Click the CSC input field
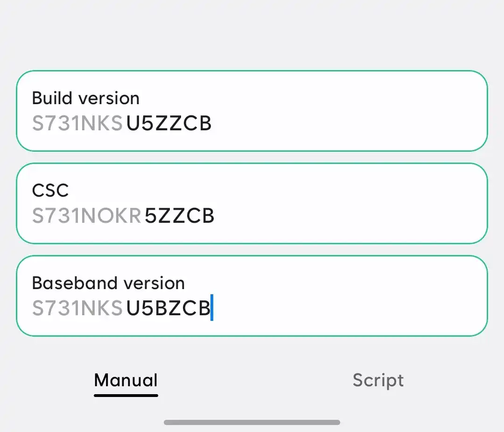This screenshot has height=432, width=504. click(252, 203)
